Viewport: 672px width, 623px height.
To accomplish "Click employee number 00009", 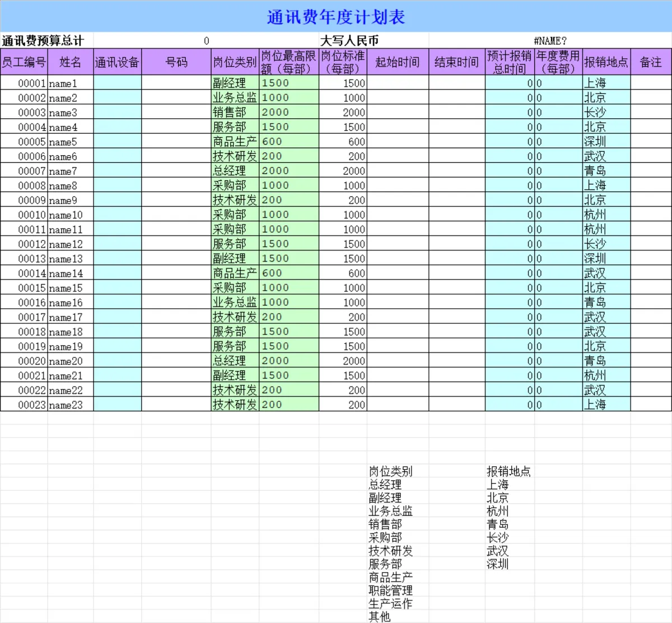I will pyautogui.click(x=24, y=200).
